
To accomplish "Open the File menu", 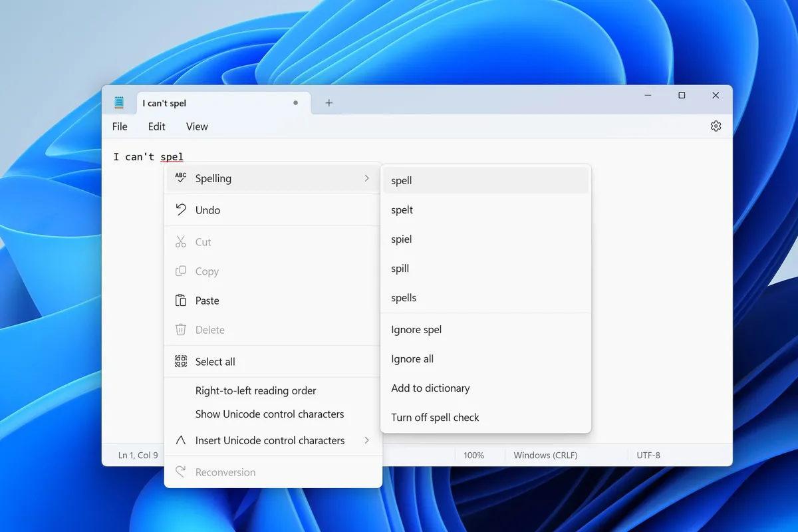I will (120, 126).
